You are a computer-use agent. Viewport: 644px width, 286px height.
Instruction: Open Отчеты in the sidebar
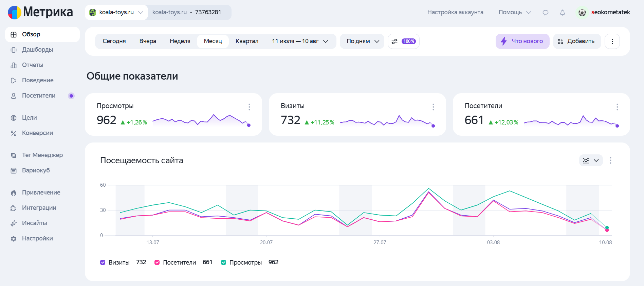[x=33, y=65]
